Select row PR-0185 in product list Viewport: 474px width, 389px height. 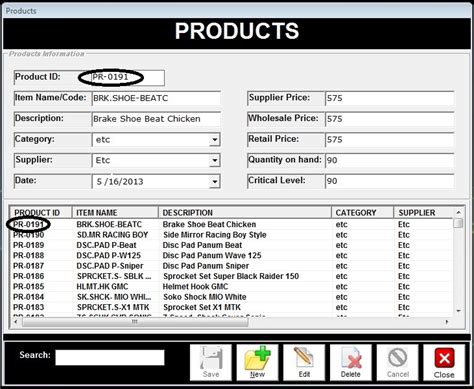(231, 286)
